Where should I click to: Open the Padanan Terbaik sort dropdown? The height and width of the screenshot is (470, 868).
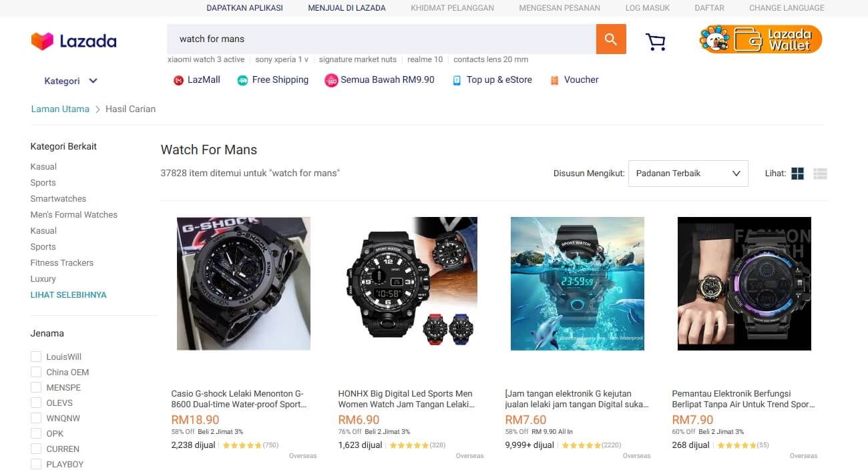point(688,174)
